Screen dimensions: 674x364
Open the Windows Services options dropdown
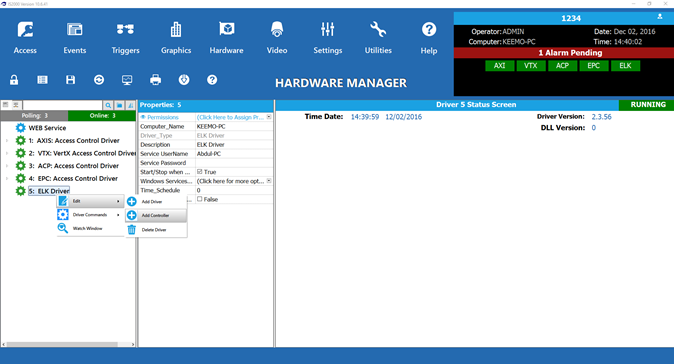pyautogui.click(x=269, y=181)
